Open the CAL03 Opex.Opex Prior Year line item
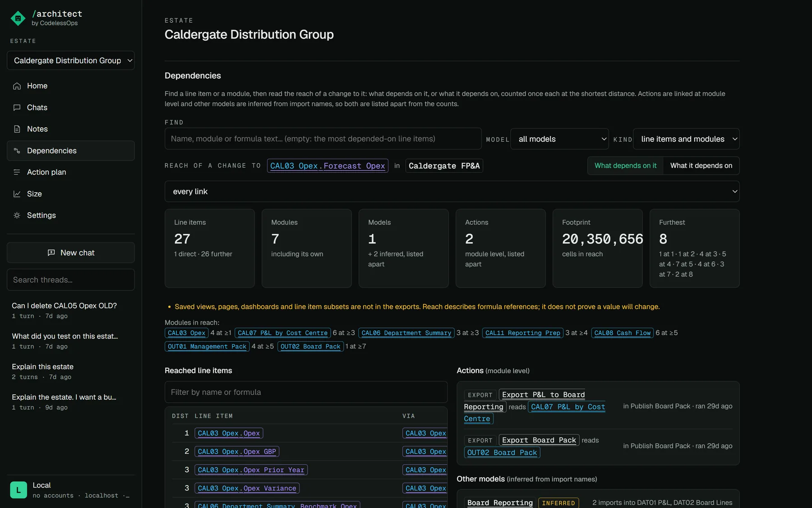This screenshot has height=508, width=812. 251,470
